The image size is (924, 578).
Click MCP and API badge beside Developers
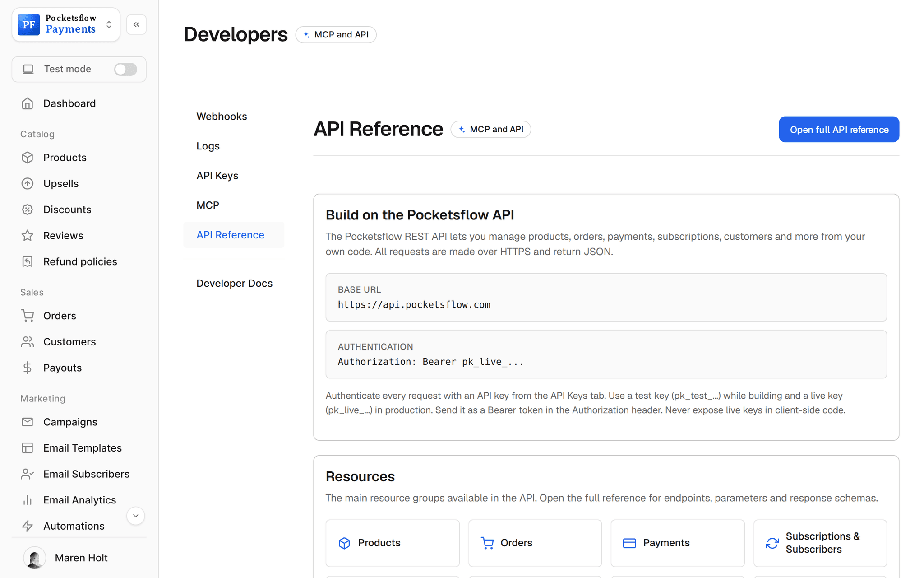point(336,35)
